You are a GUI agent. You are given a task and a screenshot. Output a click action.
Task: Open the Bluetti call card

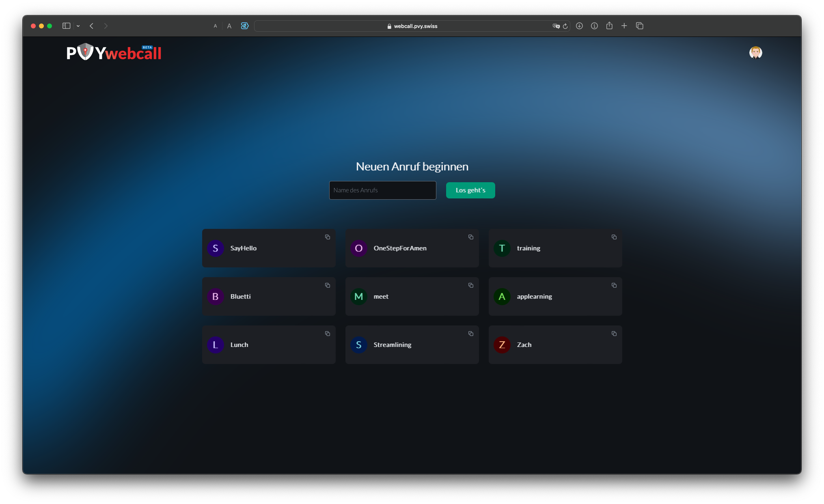269,296
